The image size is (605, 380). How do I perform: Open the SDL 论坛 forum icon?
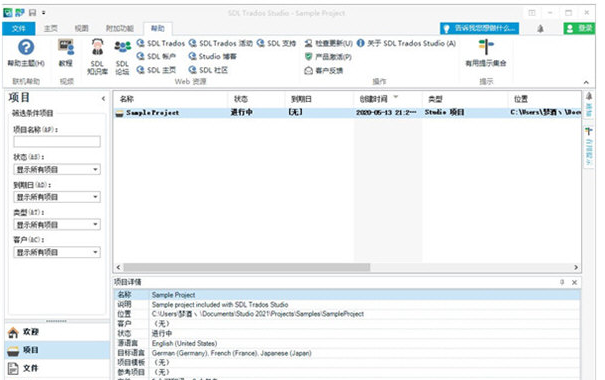[122, 57]
